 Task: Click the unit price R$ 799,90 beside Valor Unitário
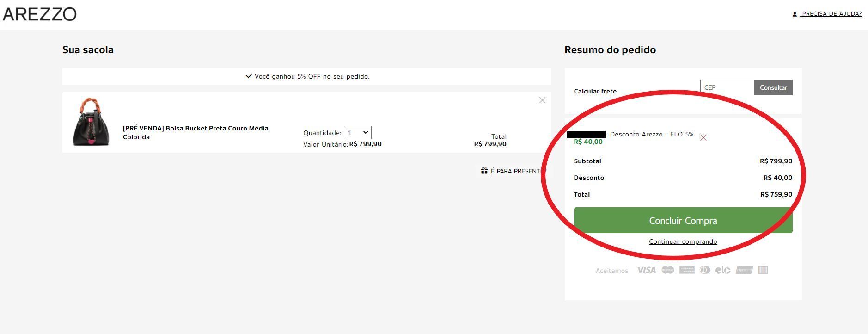(366, 144)
